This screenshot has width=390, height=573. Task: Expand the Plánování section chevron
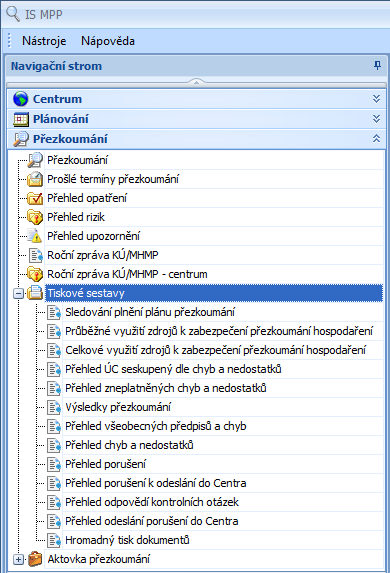[376, 119]
